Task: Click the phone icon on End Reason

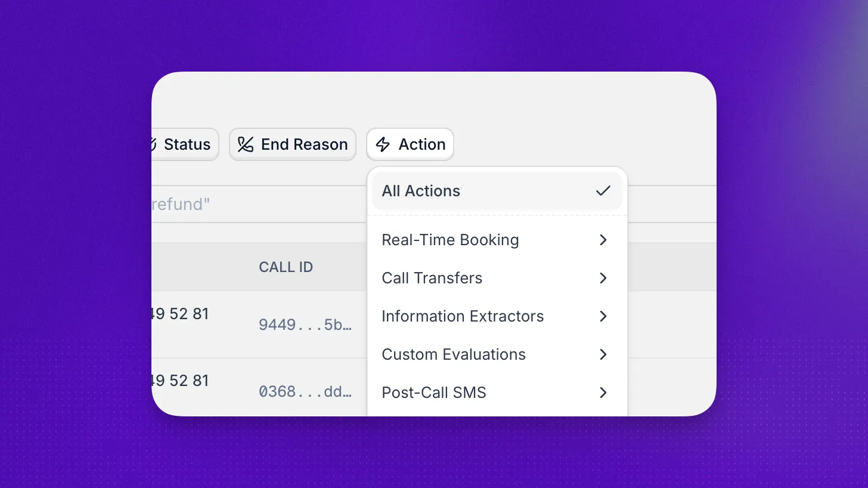Action: pos(246,144)
